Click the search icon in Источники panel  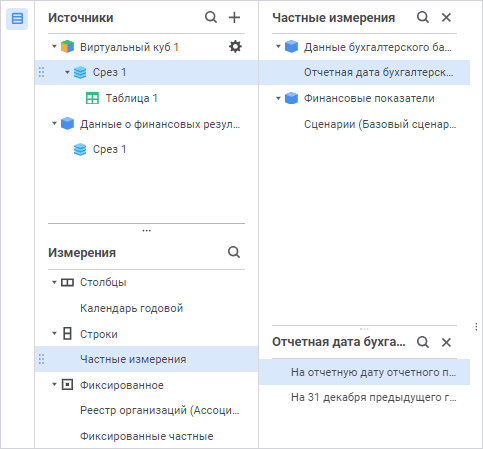[x=211, y=17]
